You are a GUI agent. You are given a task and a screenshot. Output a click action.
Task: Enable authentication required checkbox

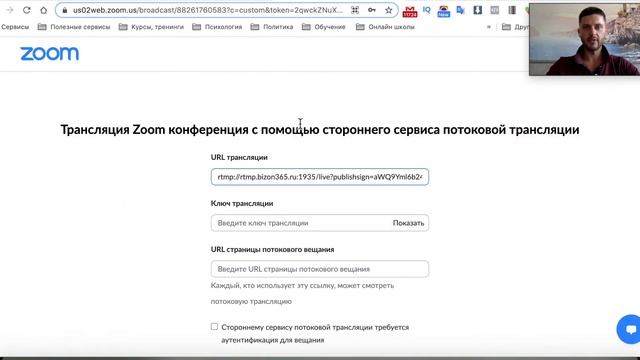click(214, 327)
